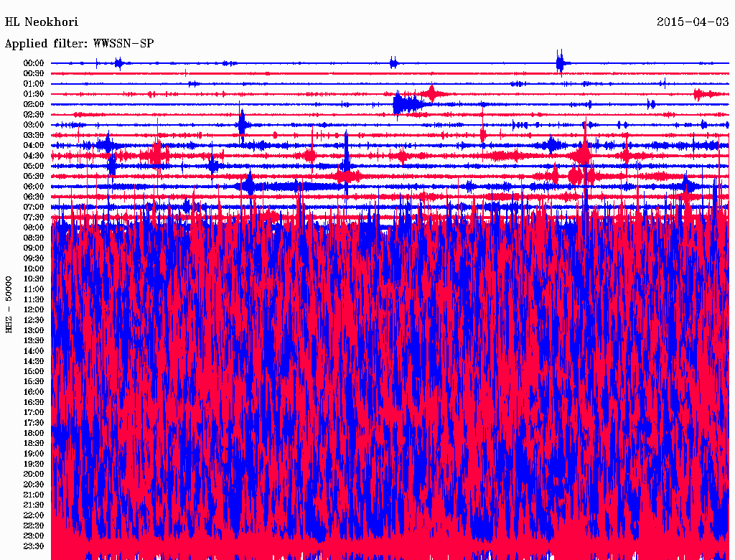
Task: Click the 18:00 time row label
Action: 34,433
